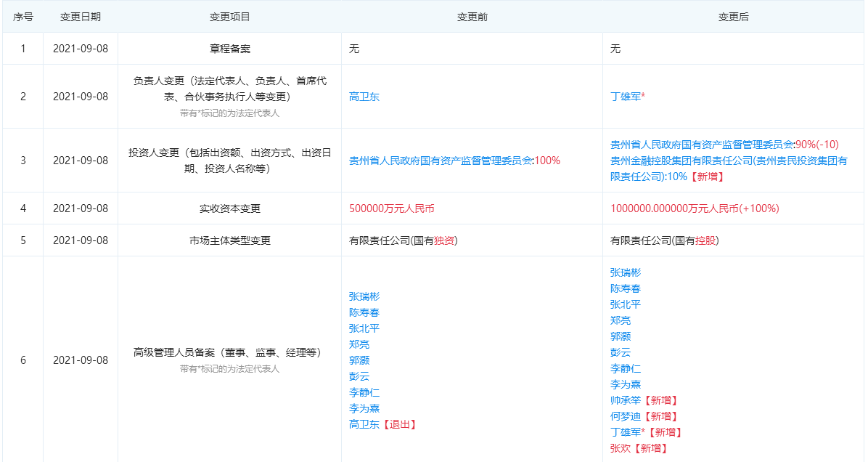Open 贵州金融控股集团有限责任公司 investor link
The image size is (868, 462).
click(729, 169)
